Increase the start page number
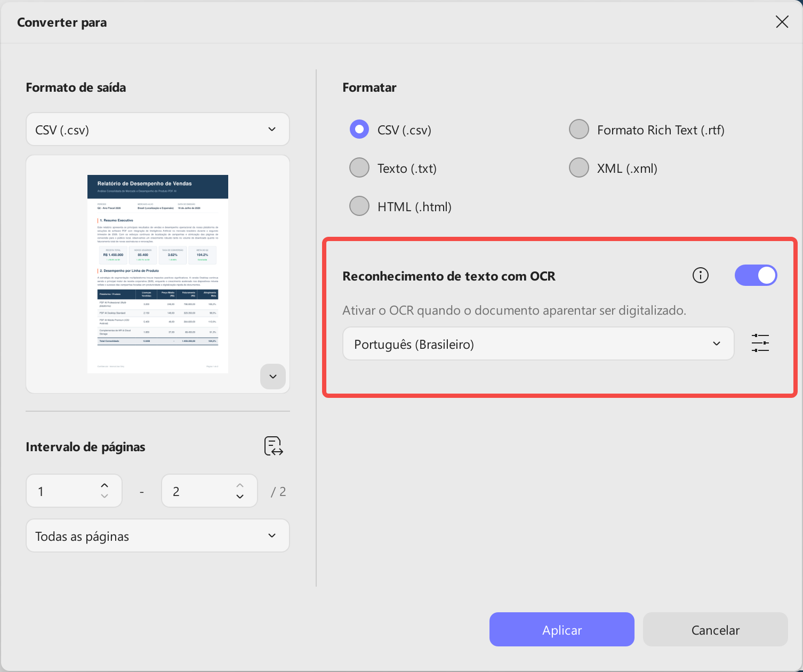The height and width of the screenshot is (672, 803). coord(105,485)
